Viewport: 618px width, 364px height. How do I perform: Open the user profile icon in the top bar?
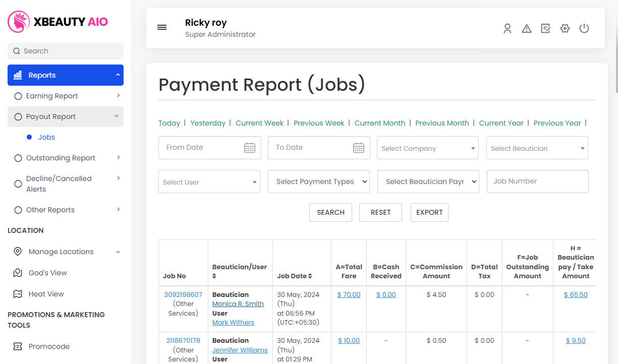coord(508,29)
